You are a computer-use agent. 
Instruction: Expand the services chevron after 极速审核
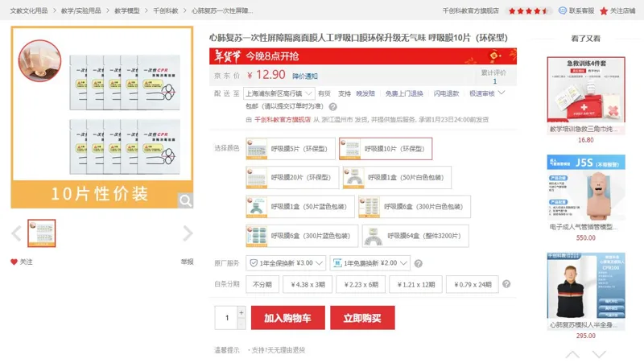[502, 93]
